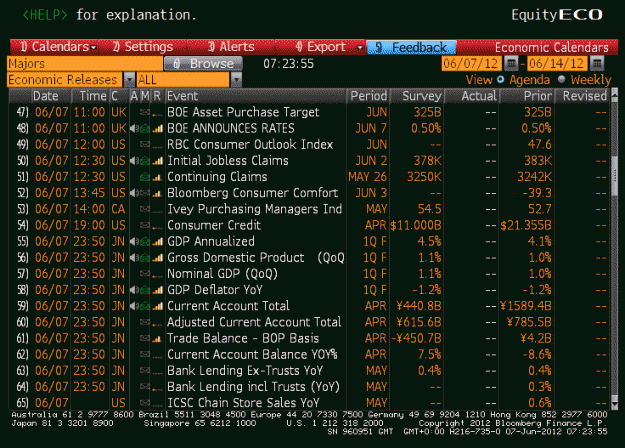Click mail icon for Nominal GDP (QoQ)
625x448 pixels.
click(x=145, y=274)
